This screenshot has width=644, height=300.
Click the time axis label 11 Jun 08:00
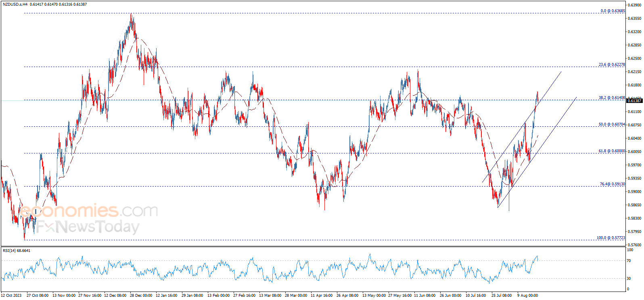(x=425, y=296)
